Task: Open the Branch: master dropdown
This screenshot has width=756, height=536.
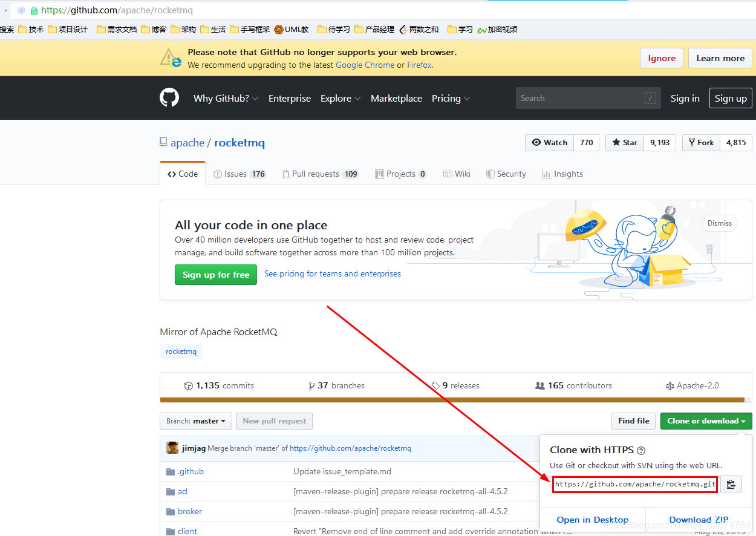Action: coord(195,421)
